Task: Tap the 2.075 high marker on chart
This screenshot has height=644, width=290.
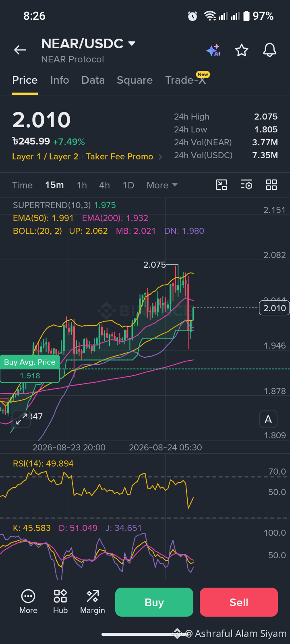Action: click(155, 265)
